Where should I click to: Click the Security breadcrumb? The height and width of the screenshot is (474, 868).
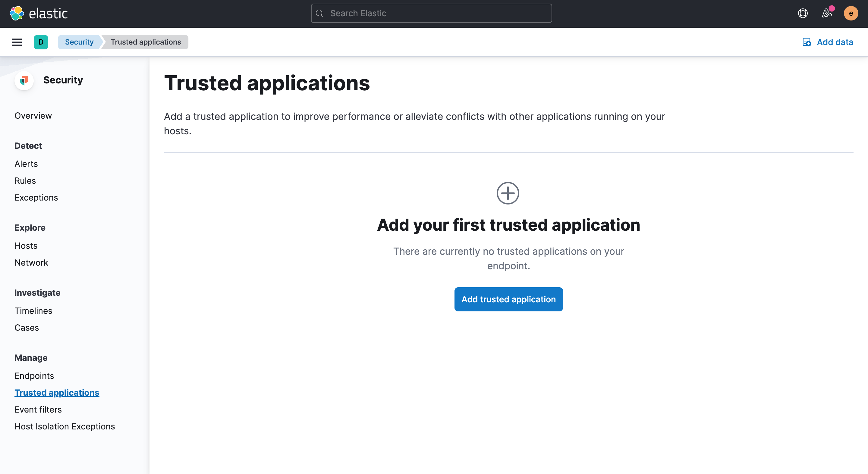(79, 42)
